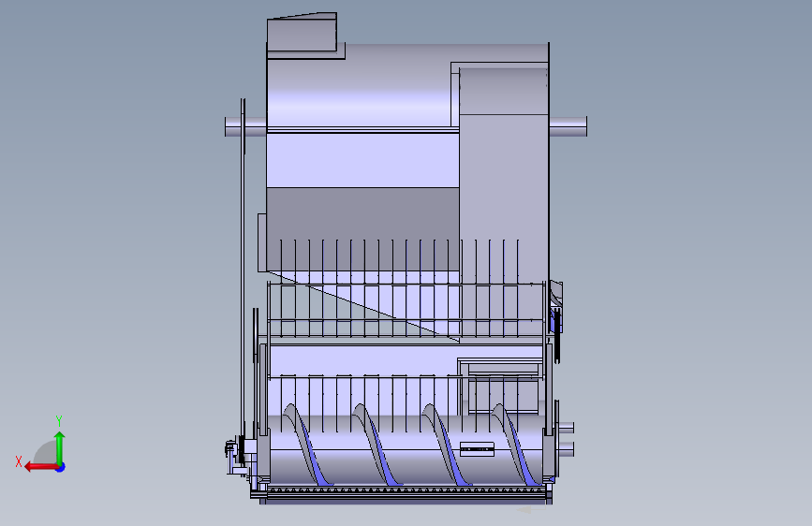This screenshot has width=812, height=526.
Task: Click the green Y axis arrow of the triad
Action: coord(60,447)
